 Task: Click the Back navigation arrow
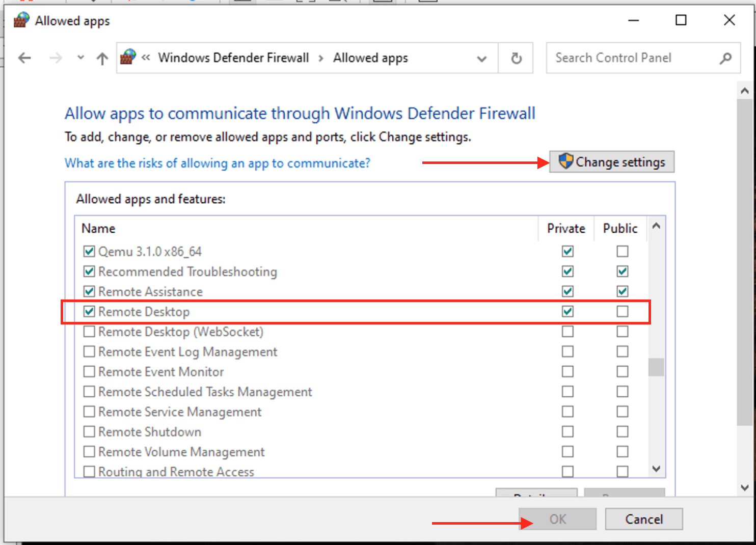(24, 58)
